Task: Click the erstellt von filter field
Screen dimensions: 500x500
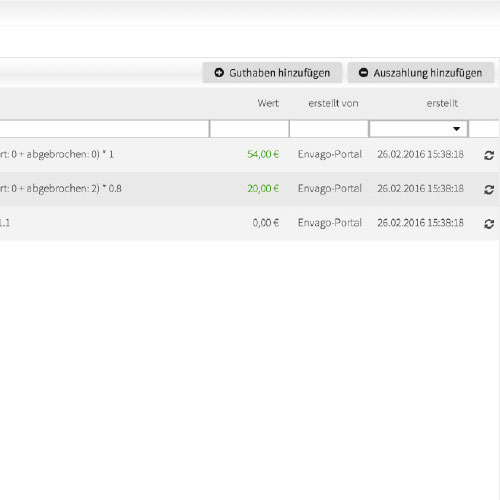Action: pos(329,129)
